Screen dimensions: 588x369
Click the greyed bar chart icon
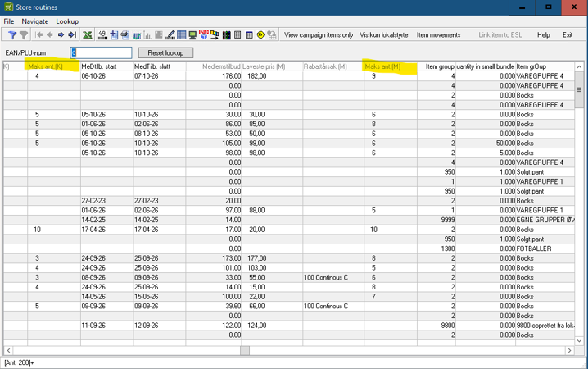(x=147, y=35)
